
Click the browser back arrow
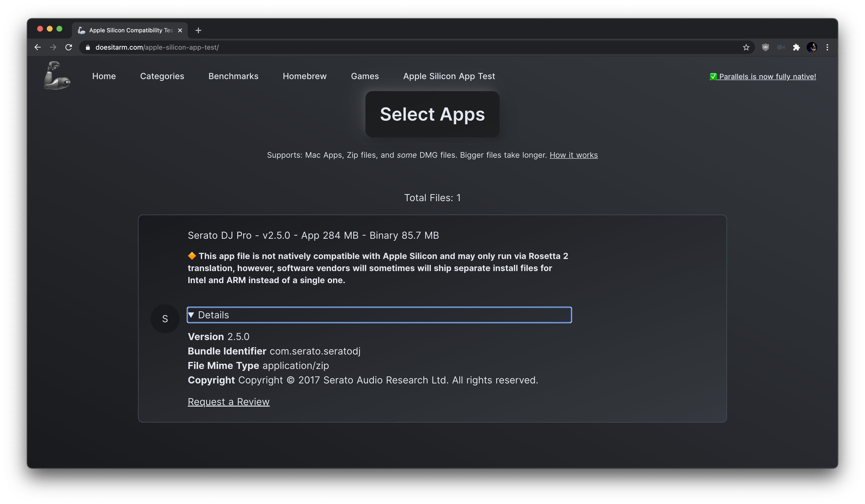[x=38, y=47]
